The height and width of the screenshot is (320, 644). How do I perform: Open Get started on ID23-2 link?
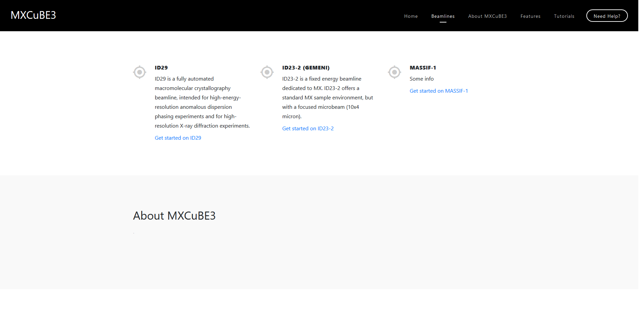[x=308, y=128]
